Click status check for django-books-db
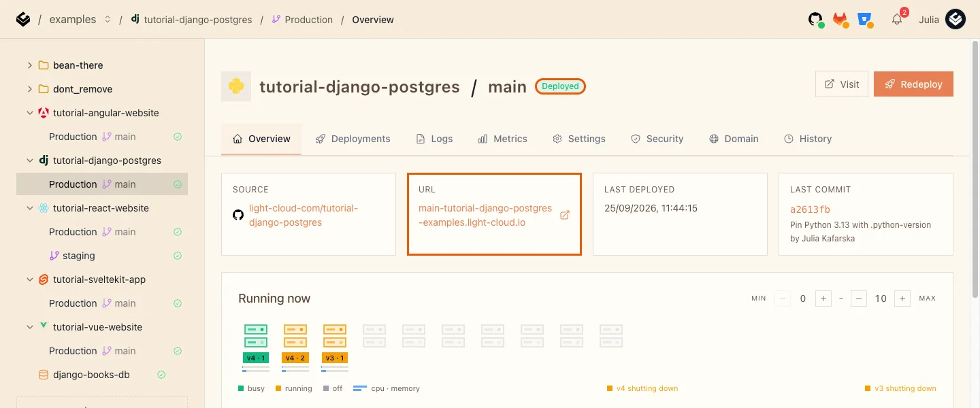 [161, 375]
